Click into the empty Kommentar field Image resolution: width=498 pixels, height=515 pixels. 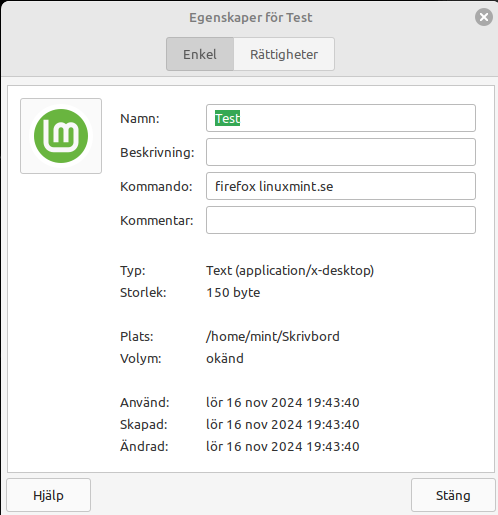(341, 220)
